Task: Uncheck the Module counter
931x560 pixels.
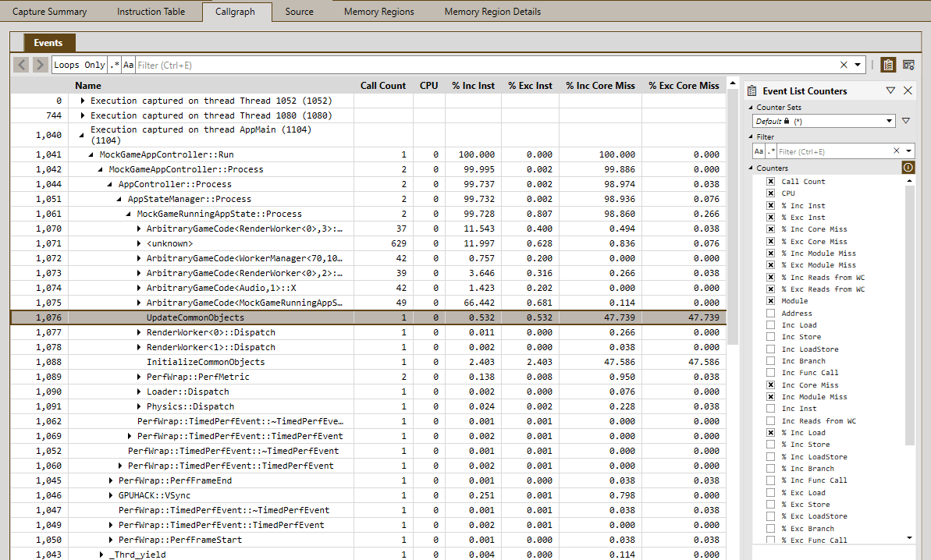Action: click(x=771, y=301)
